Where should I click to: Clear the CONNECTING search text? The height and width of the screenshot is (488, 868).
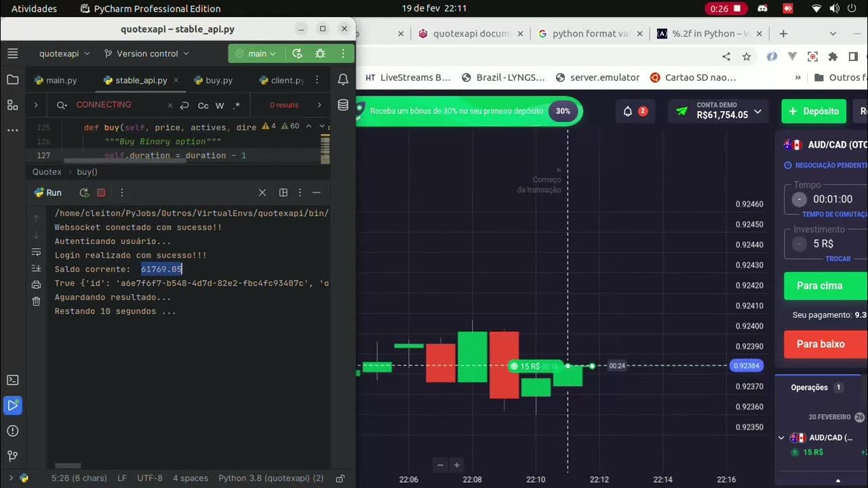tap(170, 105)
